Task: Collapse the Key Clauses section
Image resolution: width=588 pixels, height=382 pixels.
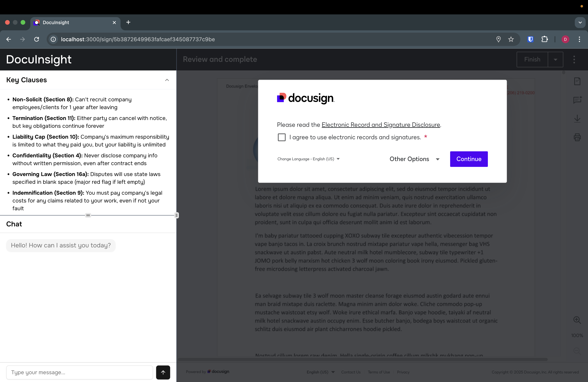Action: 167,80
